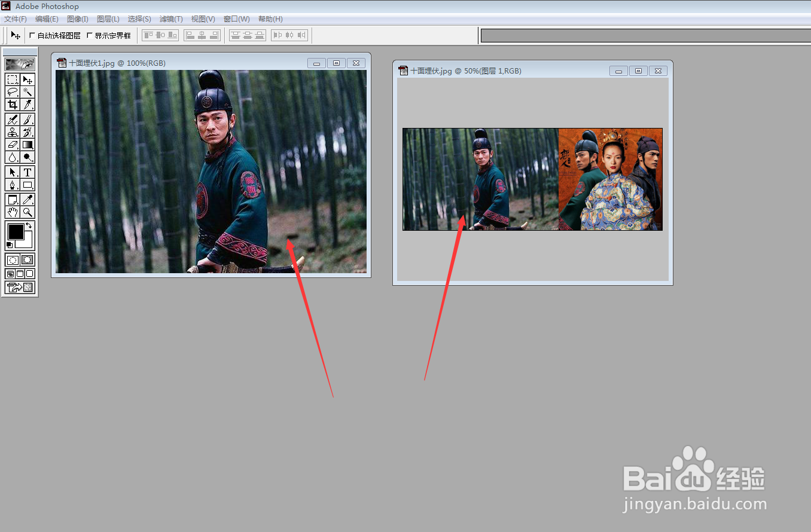Switch to Standard edit mode

(13, 260)
